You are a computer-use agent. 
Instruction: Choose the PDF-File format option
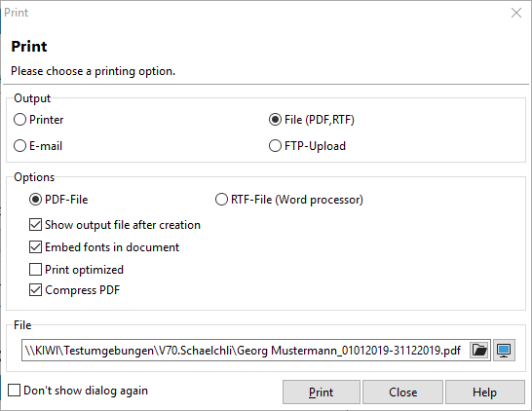point(58,200)
